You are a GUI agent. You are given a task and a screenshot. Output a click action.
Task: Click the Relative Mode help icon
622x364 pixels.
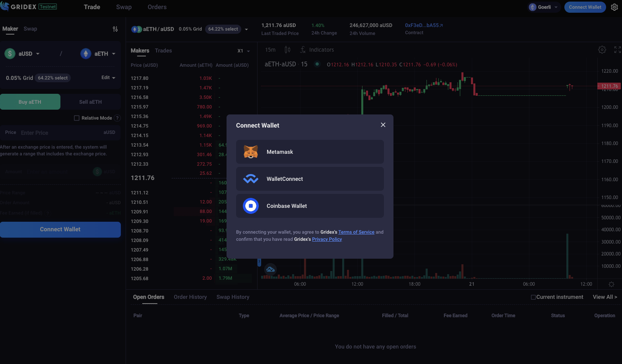(x=117, y=118)
